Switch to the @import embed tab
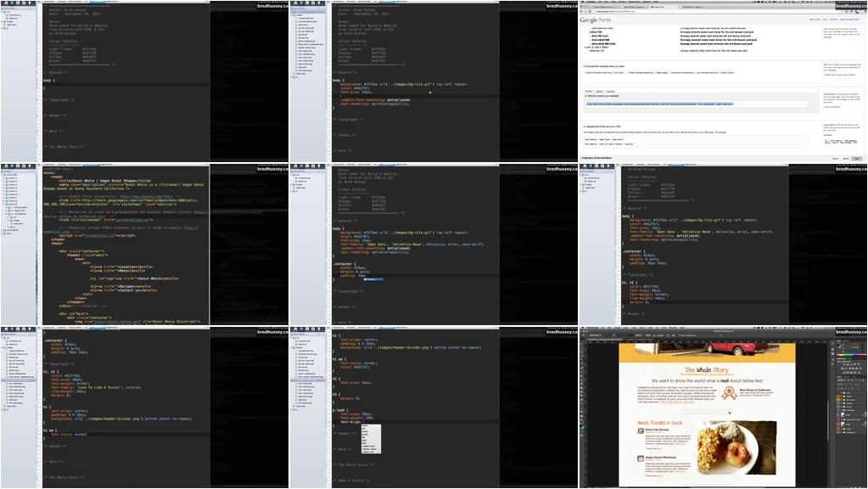The height and width of the screenshot is (489, 868). [x=600, y=92]
